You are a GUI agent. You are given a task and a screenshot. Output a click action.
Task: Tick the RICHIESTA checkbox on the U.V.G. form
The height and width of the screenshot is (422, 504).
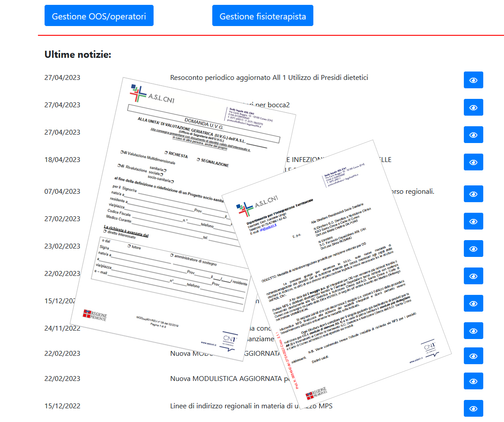pyautogui.click(x=165, y=152)
